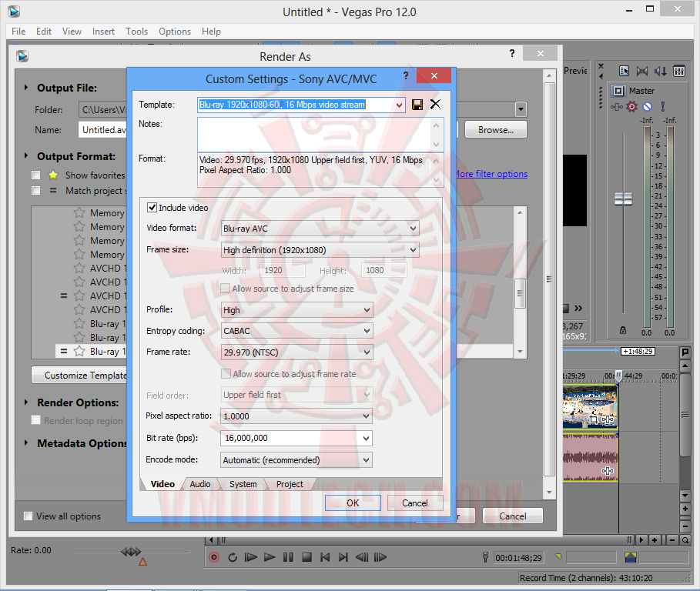
Task: Open the Options menu
Action: tap(175, 32)
